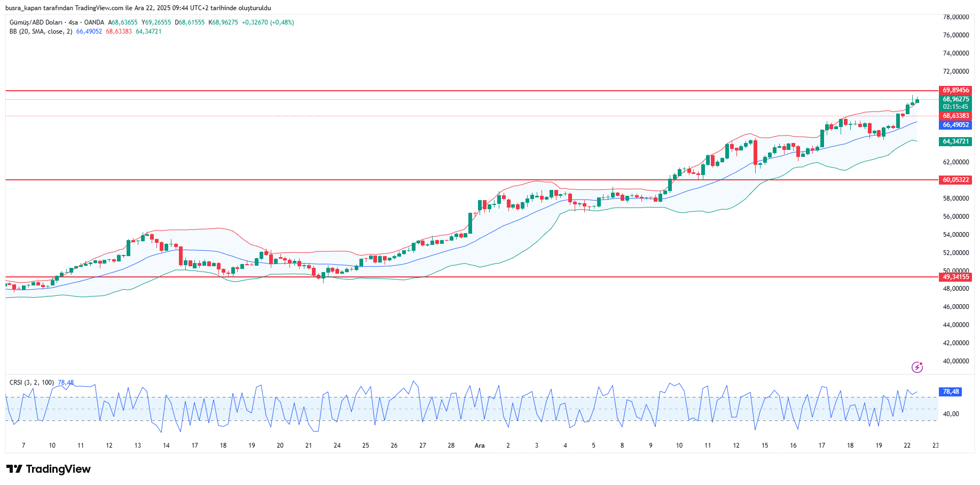Select date 22 on the time axis
This screenshot has height=485, width=980.
click(x=907, y=446)
